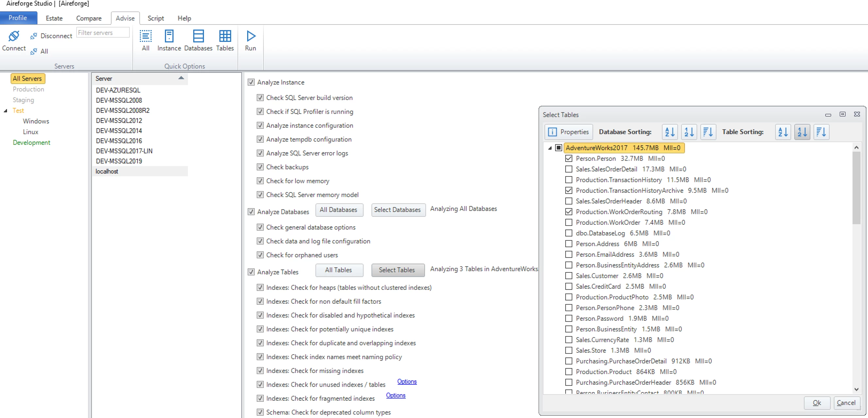Toggle the Server column sort arrow
Screen dimensions: 868x418
(181, 78)
